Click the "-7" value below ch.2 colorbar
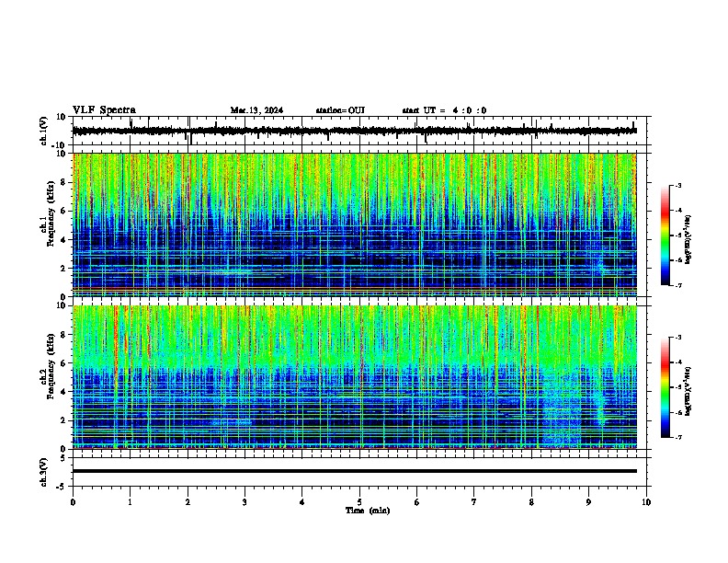Image resolution: width=728 pixels, height=563 pixels. [x=677, y=437]
